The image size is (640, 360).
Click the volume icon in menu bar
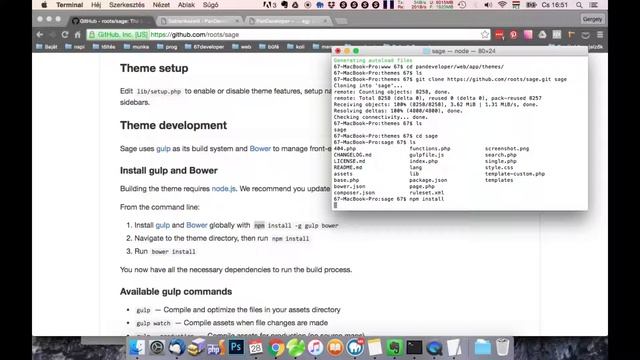(488, 5)
